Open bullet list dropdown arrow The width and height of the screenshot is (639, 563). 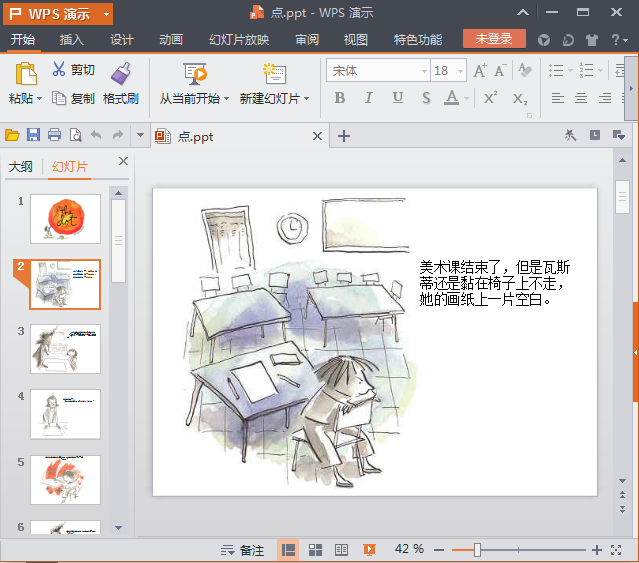pyautogui.click(x=571, y=71)
